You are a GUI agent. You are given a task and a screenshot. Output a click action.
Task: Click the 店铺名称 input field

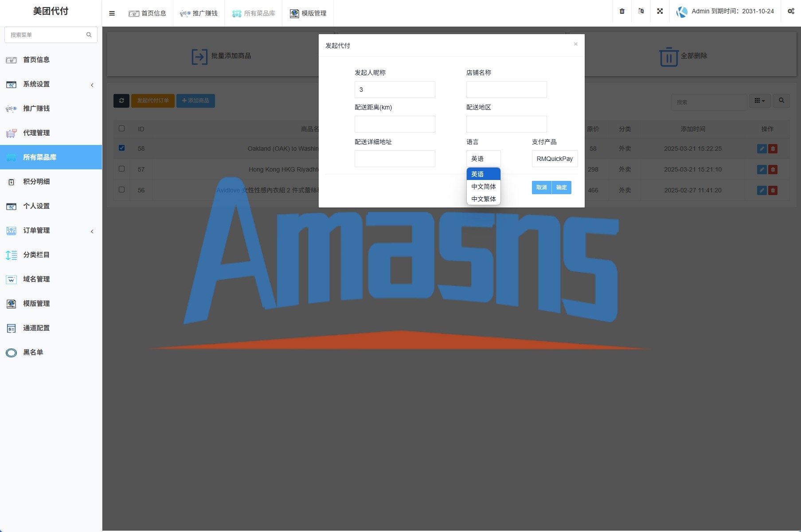(506, 90)
